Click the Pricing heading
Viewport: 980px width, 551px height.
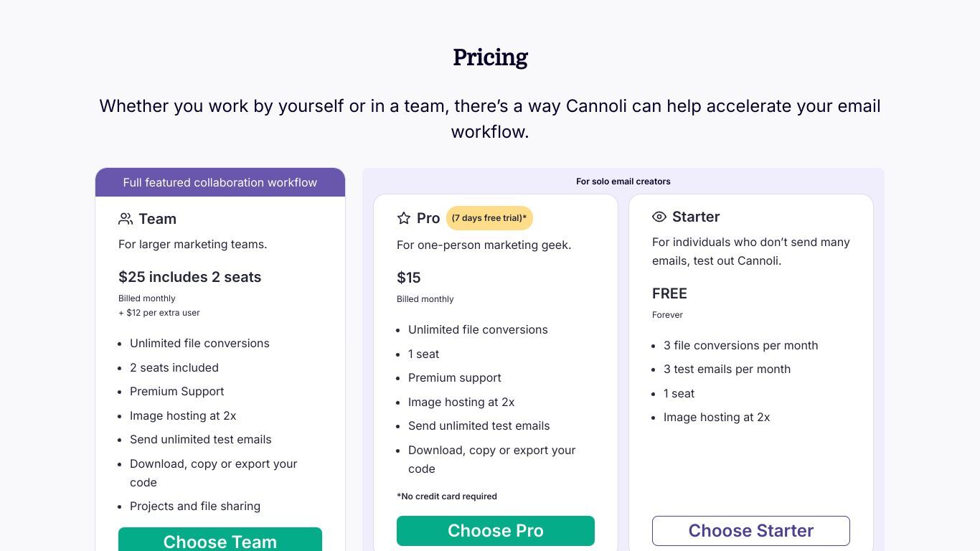[491, 57]
